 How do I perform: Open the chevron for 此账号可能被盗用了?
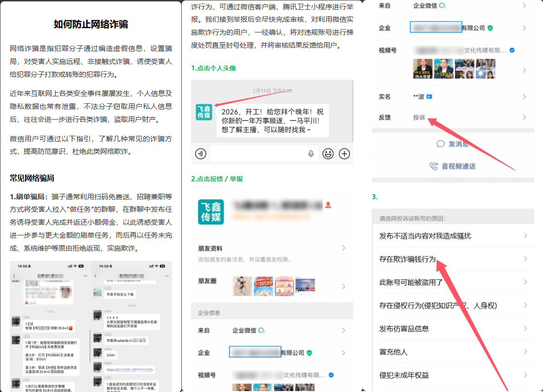pos(525,282)
